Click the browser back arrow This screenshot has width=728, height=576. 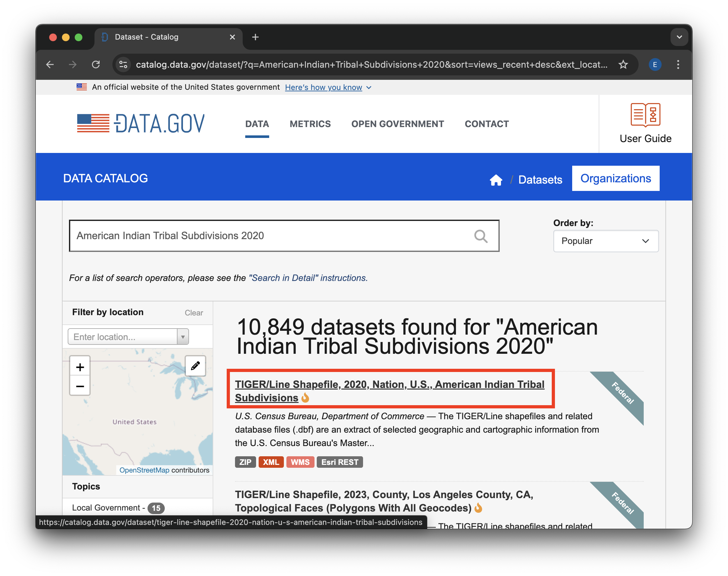pos(50,64)
